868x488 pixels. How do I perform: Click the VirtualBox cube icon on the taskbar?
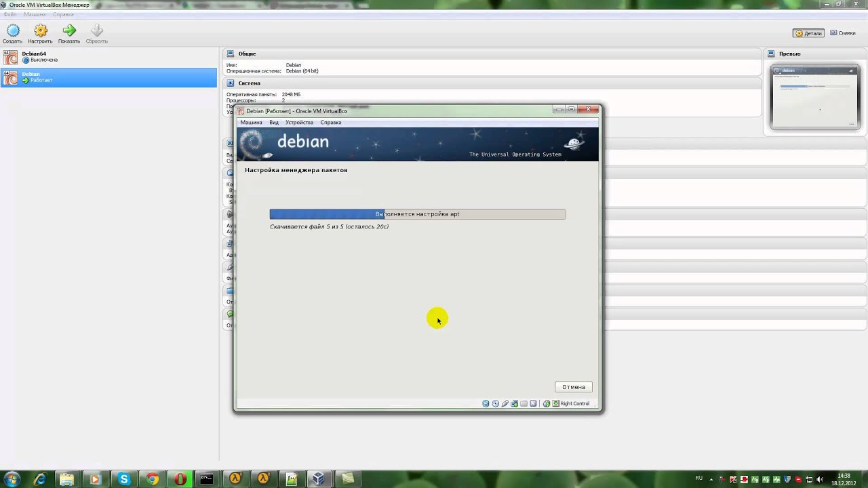319,479
